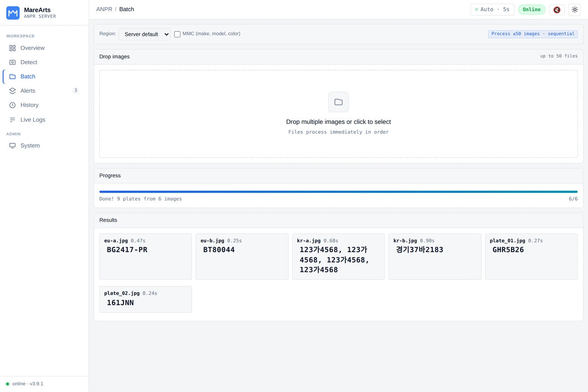Click the MareArts logo icon
This screenshot has height=392, width=588.
point(13,13)
